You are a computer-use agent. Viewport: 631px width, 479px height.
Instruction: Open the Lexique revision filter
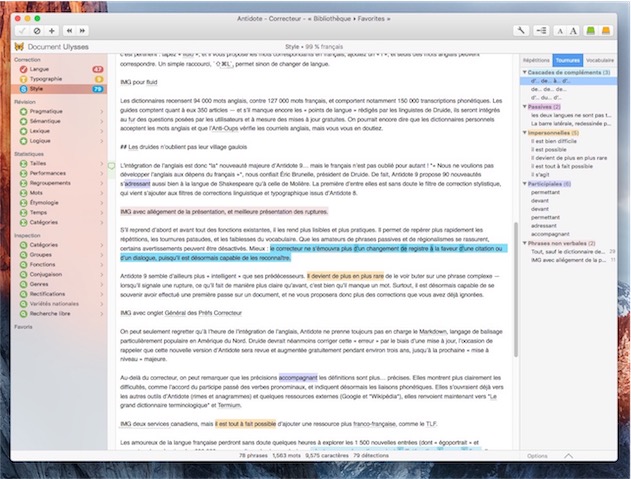(x=60, y=131)
